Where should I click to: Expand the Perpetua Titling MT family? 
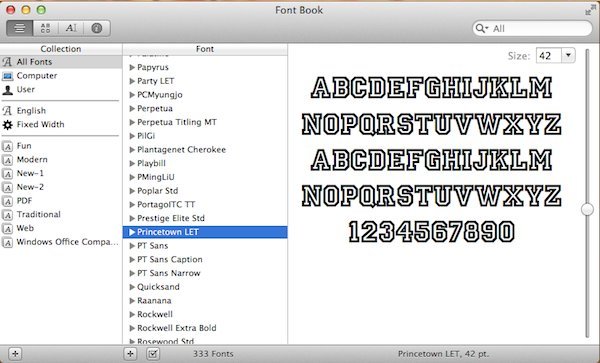[x=132, y=122]
